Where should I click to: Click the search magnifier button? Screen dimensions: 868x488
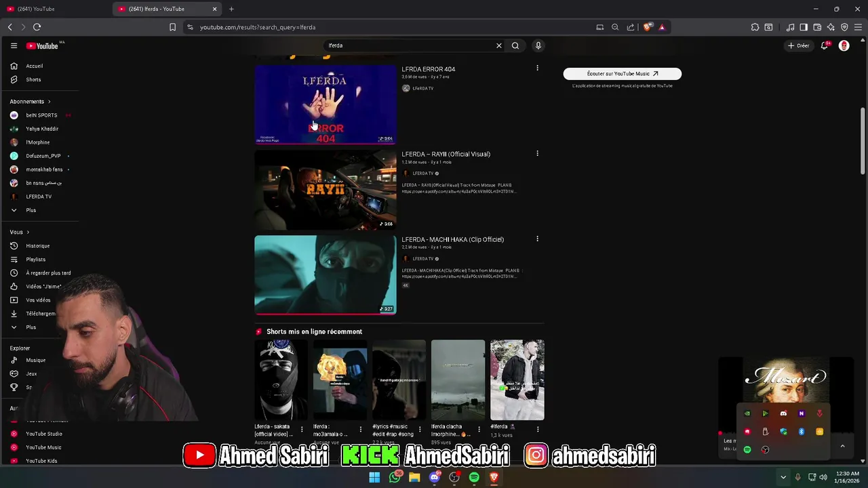point(515,45)
